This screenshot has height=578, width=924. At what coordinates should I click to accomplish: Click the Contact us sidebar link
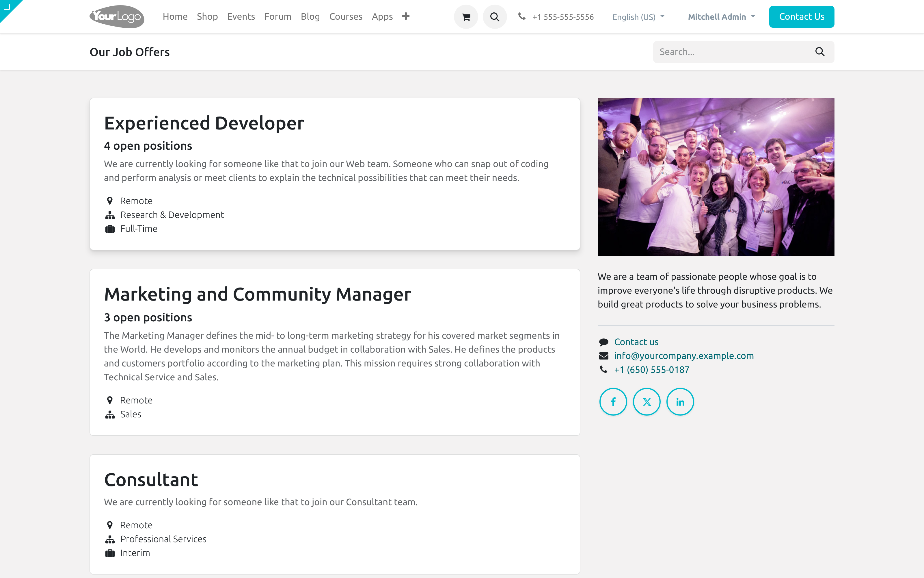pyautogui.click(x=636, y=342)
